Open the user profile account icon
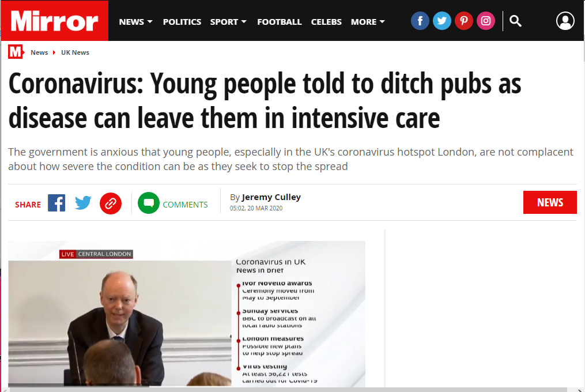The height and width of the screenshot is (392, 585). (565, 21)
